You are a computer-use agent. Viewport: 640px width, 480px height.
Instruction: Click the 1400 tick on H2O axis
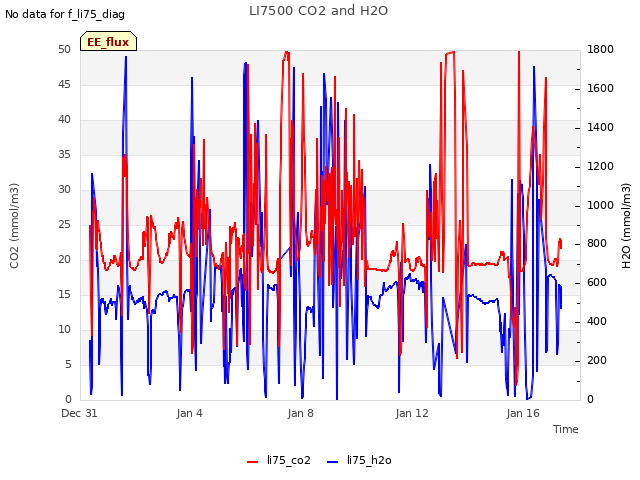[x=600, y=127]
